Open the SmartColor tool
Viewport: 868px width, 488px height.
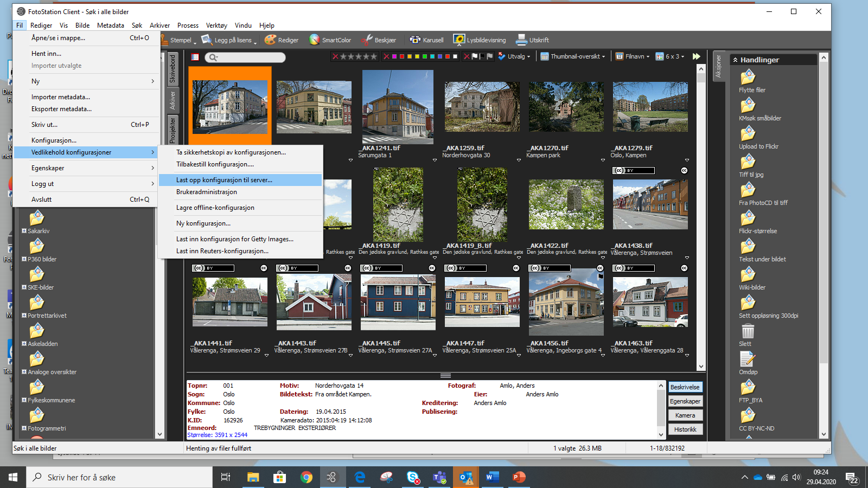point(330,40)
